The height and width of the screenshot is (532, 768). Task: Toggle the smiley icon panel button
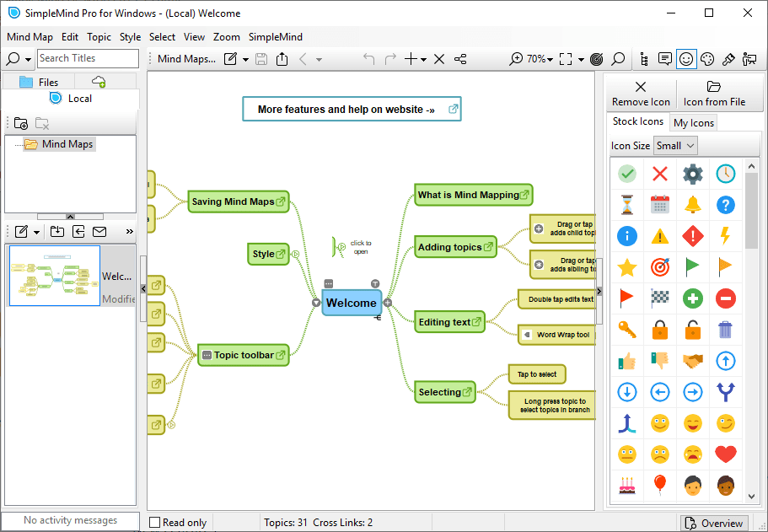pos(686,59)
